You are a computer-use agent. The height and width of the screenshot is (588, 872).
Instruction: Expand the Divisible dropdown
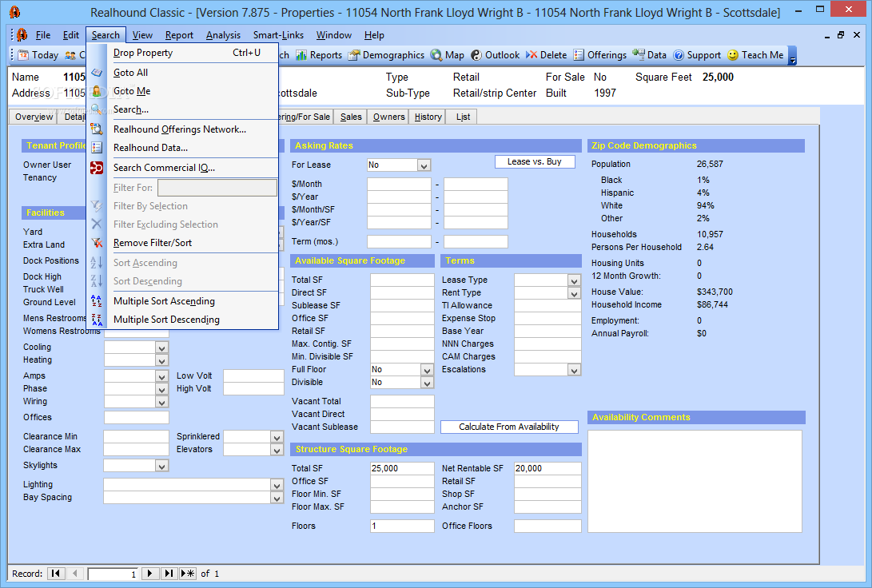point(427,383)
